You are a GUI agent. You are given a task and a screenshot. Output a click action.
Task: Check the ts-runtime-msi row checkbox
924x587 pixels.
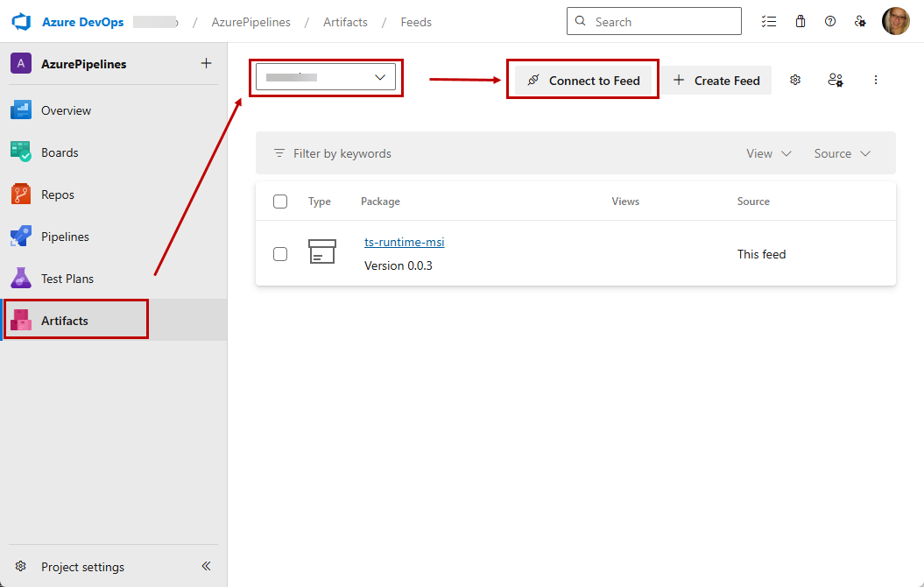[x=280, y=254]
